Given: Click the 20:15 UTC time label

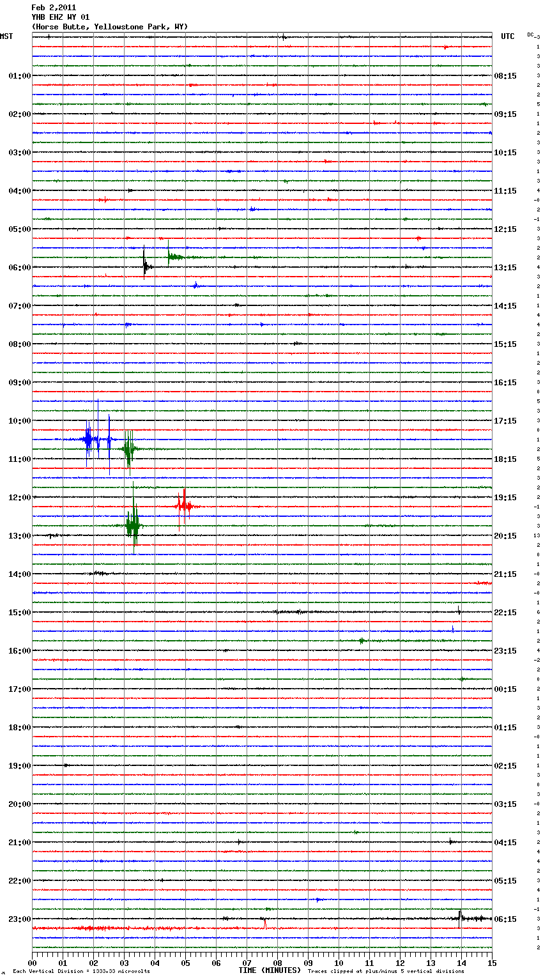Looking at the screenshot, I should pyautogui.click(x=505, y=536).
